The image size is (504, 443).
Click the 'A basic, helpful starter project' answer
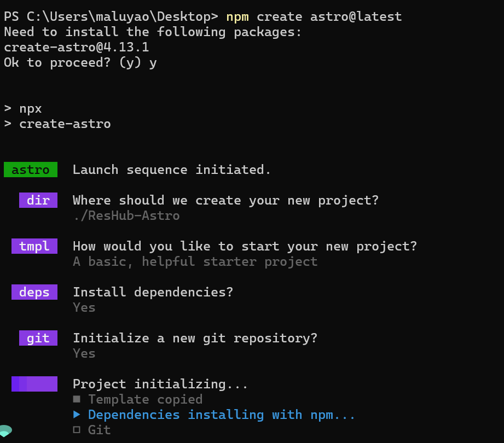(x=195, y=261)
